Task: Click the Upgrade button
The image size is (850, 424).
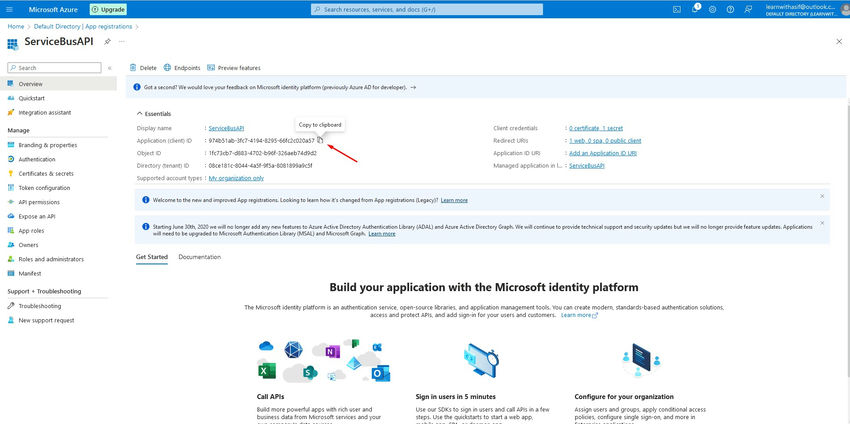Action: pyautogui.click(x=108, y=9)
